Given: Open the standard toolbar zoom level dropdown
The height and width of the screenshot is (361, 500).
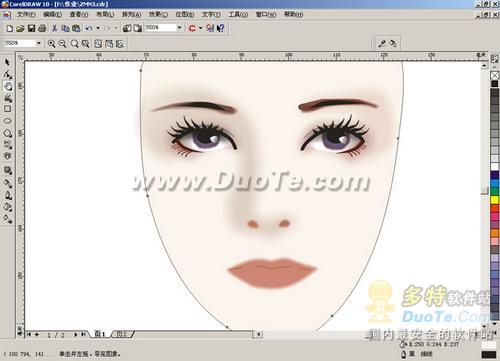Looking at the screenshot, I should tap(180, 28).
